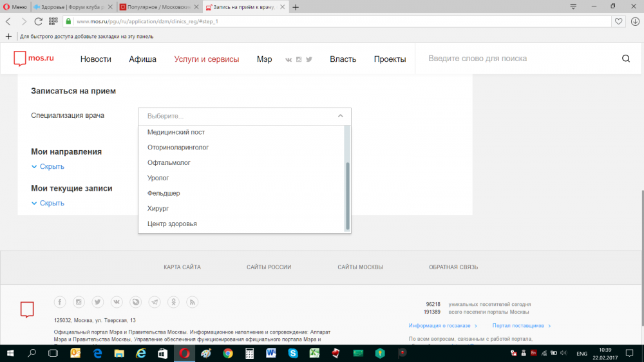Viewport: 644px width, 362px height.
Task: Open the Telegram link in the footer
Action: (155, 302)
